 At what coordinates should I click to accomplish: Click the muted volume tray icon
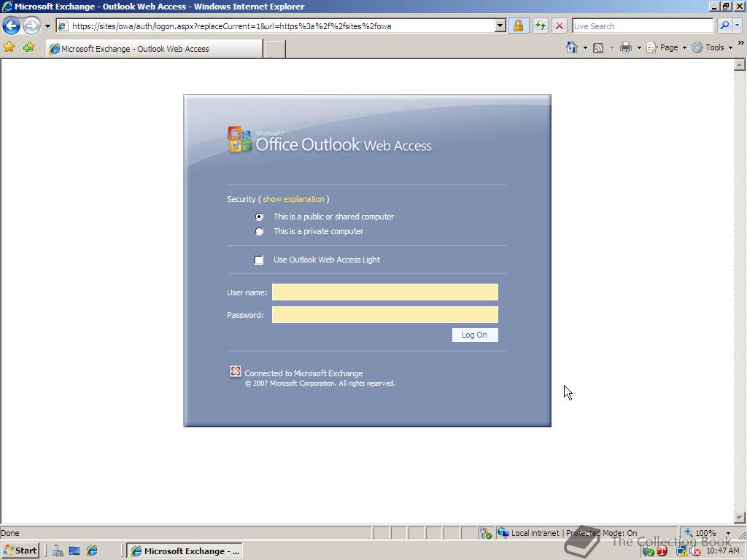click(694, 551)
